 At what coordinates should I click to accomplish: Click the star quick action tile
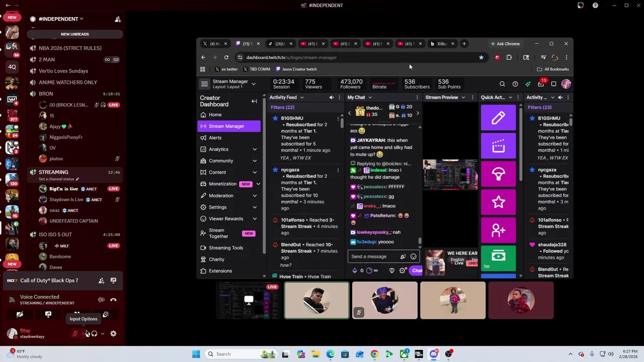click(x=498, y=202)
